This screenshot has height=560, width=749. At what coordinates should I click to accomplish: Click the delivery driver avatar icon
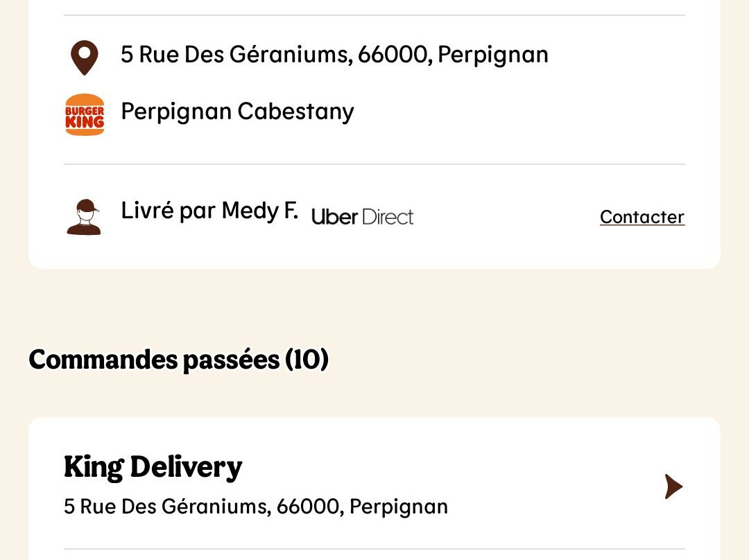pos(84,217)
